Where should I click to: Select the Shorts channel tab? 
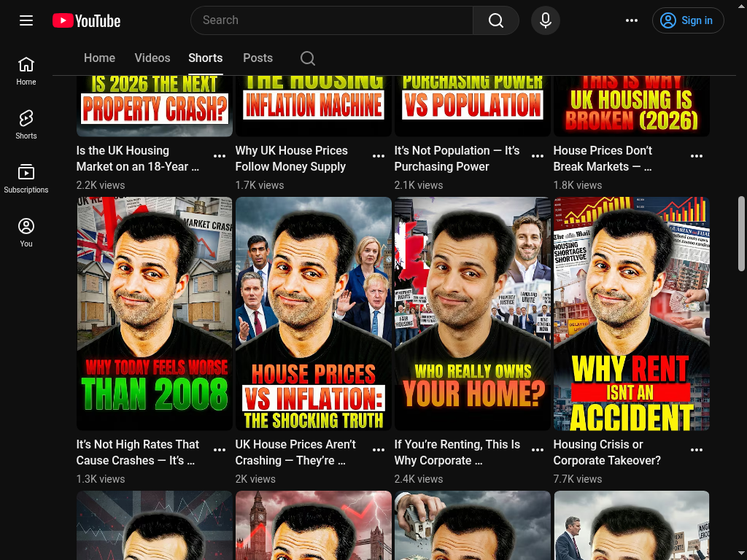coord(205,58)
